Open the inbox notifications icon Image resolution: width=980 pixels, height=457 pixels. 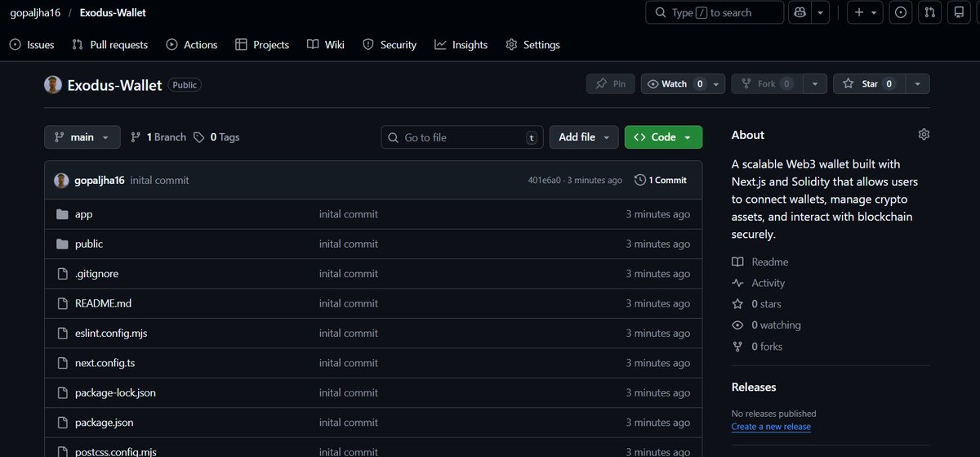pos(959,13)
